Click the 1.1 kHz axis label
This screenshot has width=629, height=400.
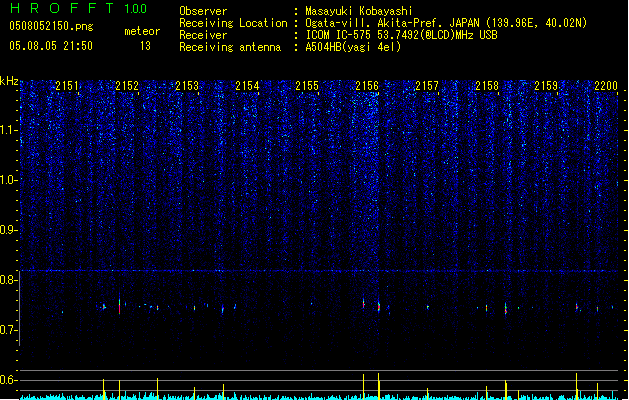click(9, 130)
